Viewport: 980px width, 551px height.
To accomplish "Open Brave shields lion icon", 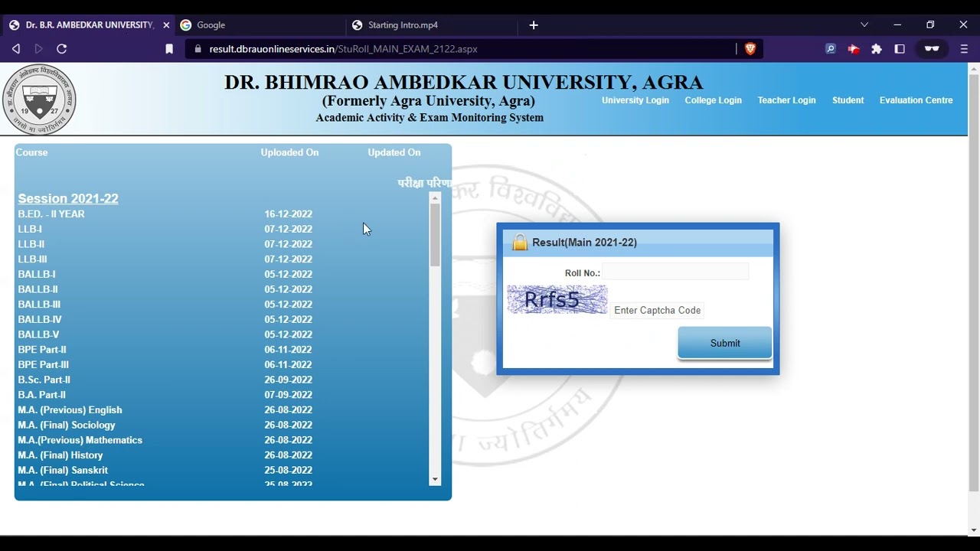I will point(750,48).
